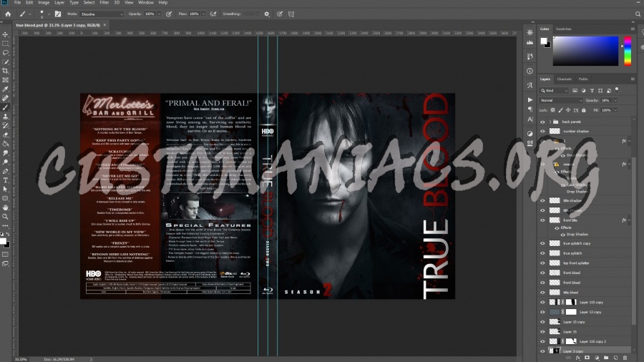This screenshot has height=362, width=644.
Task: Hide the true splotch copy layer
Action: point(542,243)
